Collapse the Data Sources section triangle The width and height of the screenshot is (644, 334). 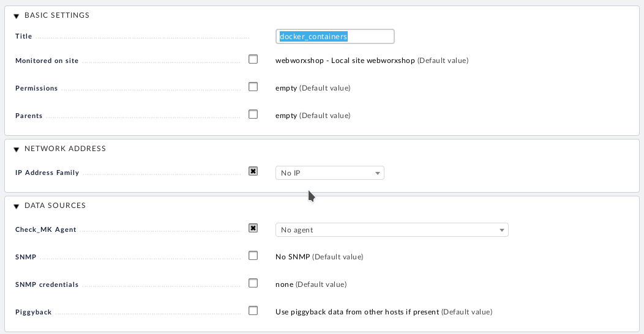(x=17, y=206)
